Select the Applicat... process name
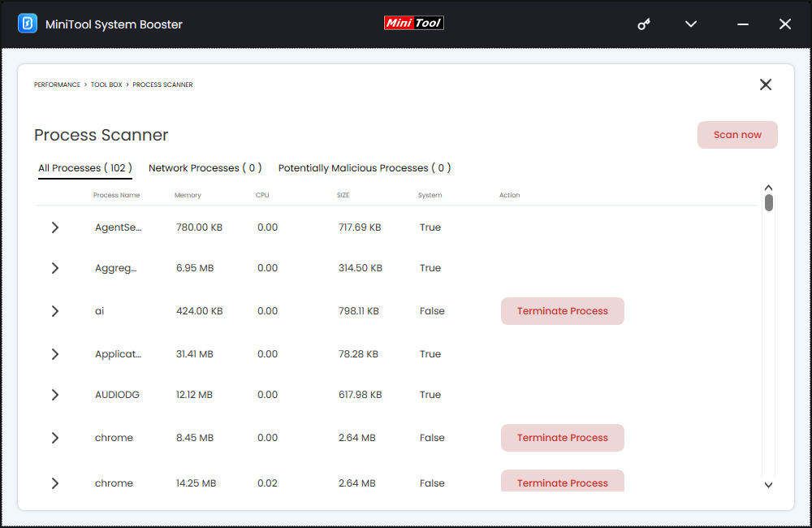Screen dimensions: 812x528 click(118, 354)
